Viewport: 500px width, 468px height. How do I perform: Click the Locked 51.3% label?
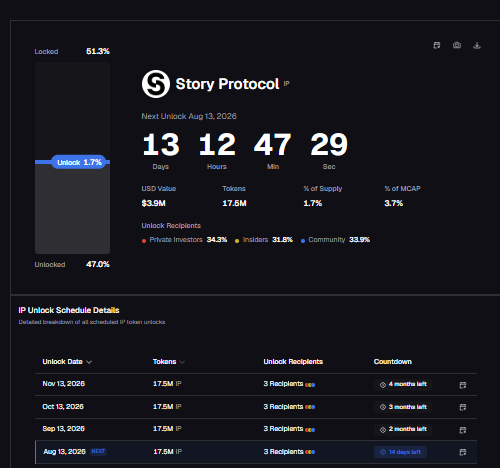pyautogui.click(x=72, y=51)
